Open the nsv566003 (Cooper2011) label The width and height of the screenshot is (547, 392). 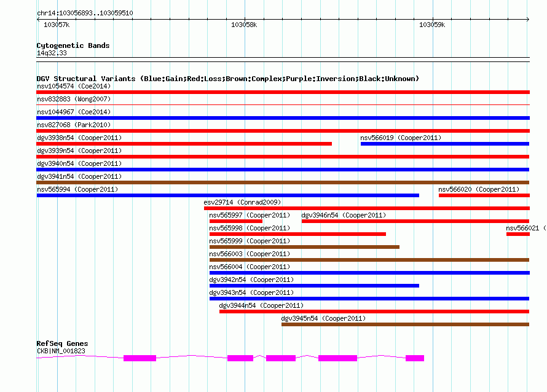tap(250, 254)
